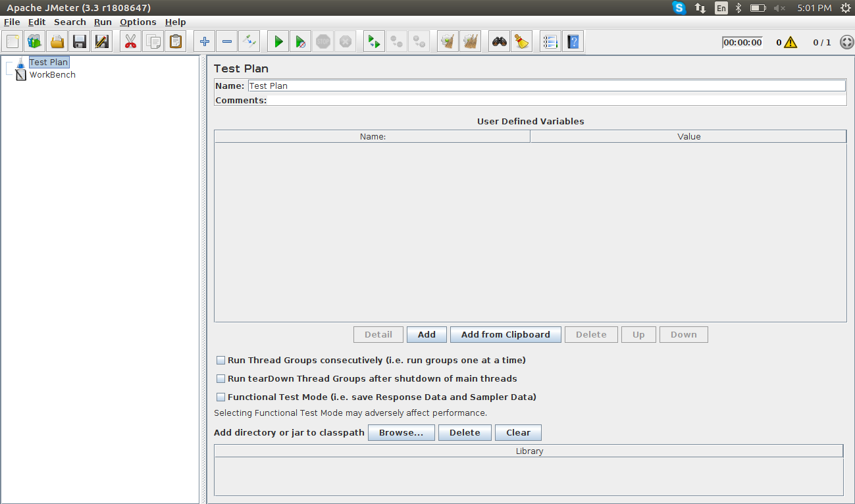Click the Library table header
The image size is (855, 504).
[529, 451]
